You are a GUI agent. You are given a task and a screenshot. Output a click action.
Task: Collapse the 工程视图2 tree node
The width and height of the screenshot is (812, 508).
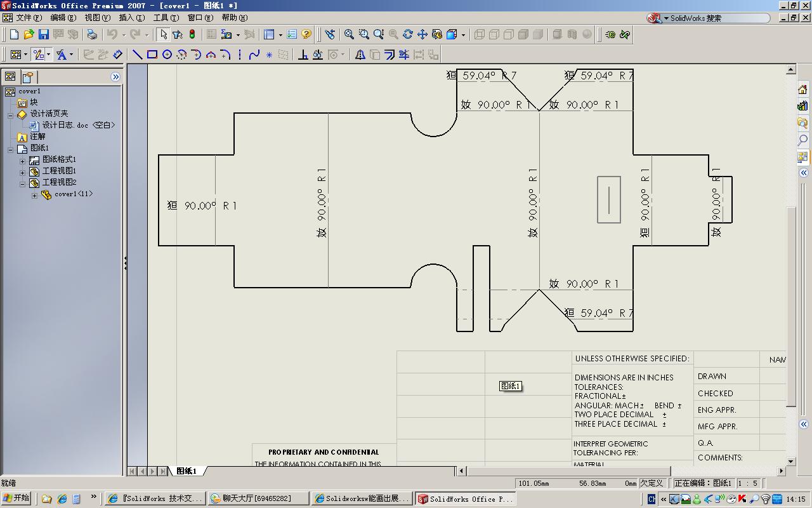tap(23, 184)
